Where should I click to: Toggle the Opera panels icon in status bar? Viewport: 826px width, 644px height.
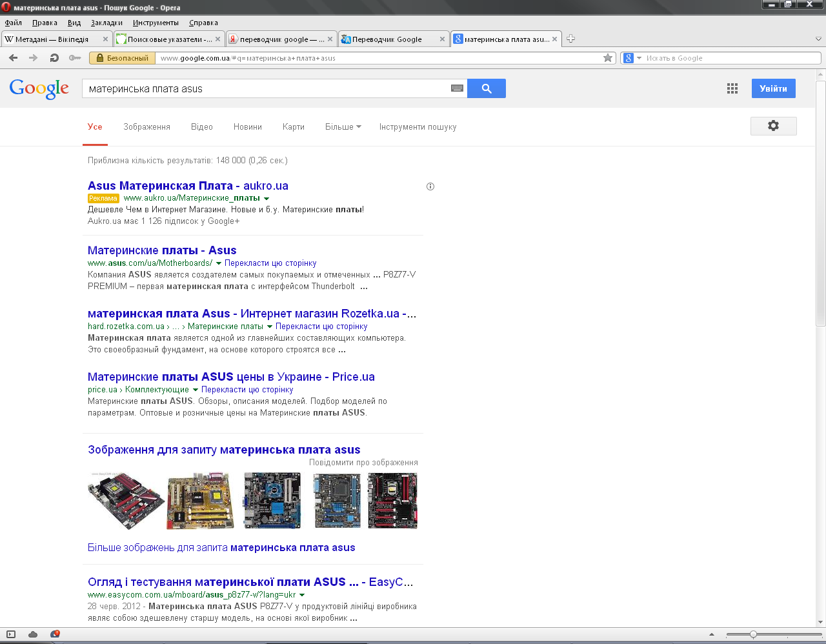click(11, 634)
